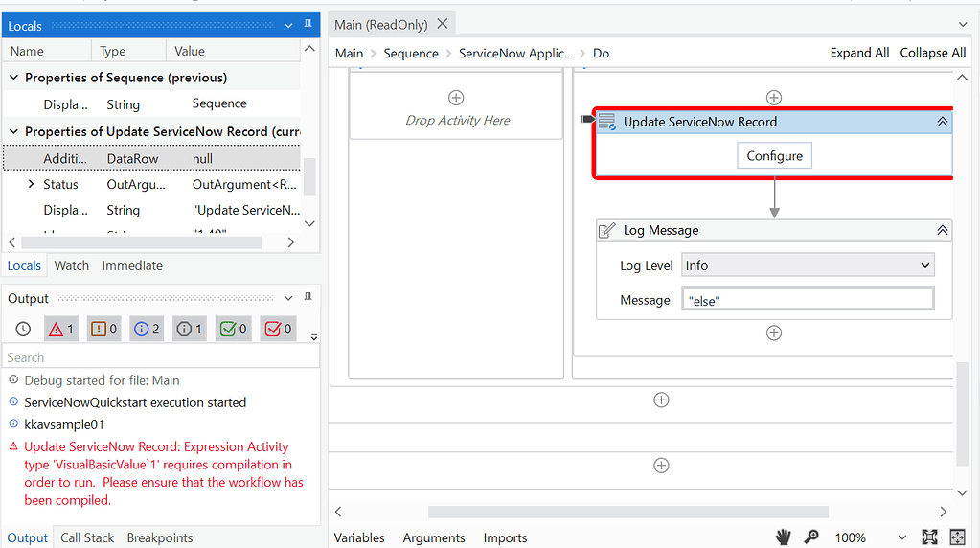
Task: Click the Value column header
Action: coord(233,51)
